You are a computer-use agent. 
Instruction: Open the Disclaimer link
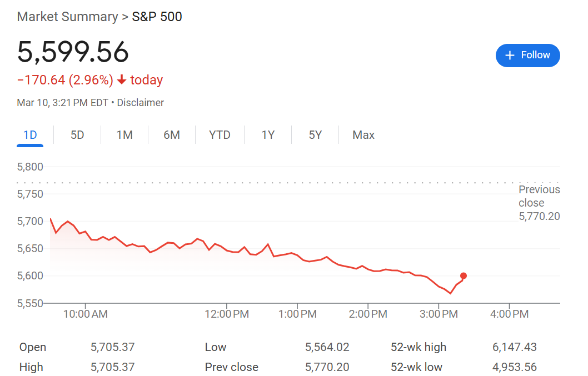pos(140,103)
